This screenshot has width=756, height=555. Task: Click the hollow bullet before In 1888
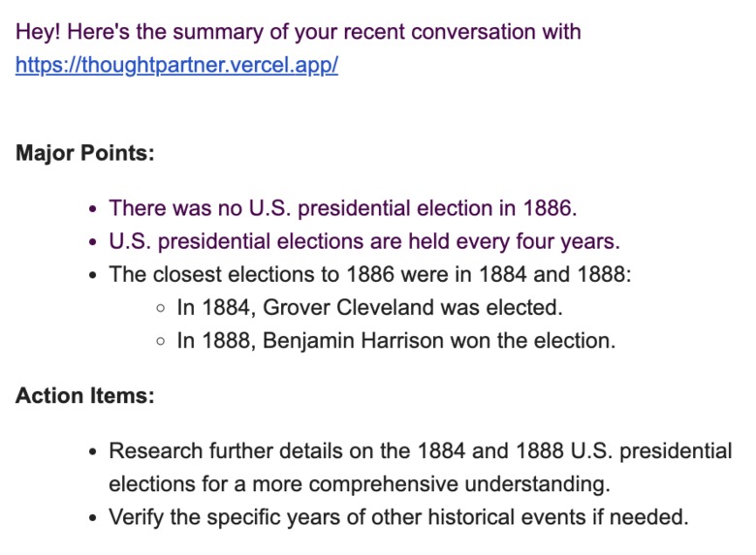[x=161, y=342]
